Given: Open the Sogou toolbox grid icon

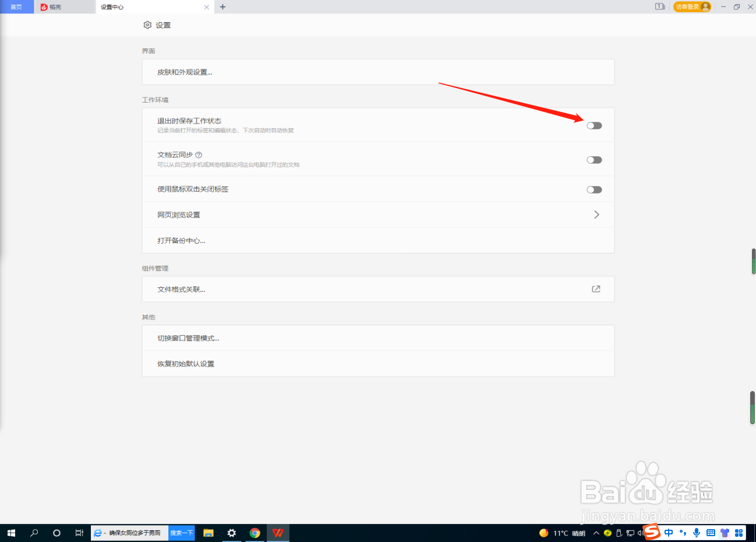Looking at the screenshot, I should point(739,533).
